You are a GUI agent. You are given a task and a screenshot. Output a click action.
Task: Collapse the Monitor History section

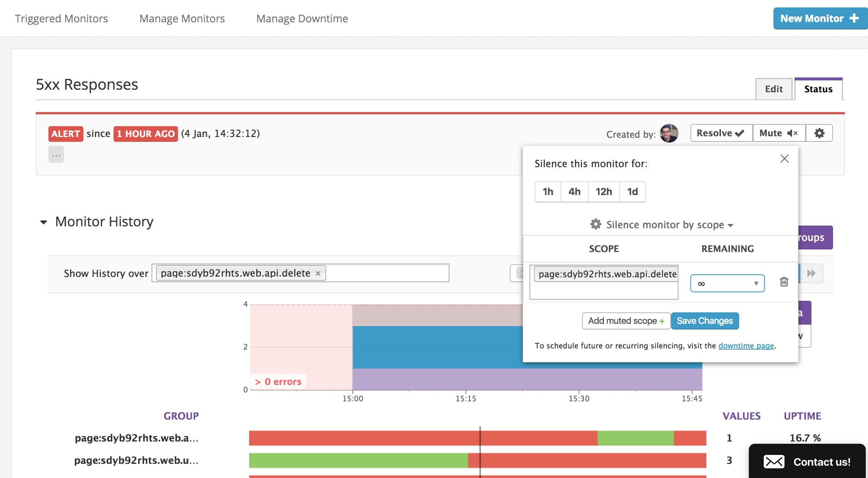44,222
